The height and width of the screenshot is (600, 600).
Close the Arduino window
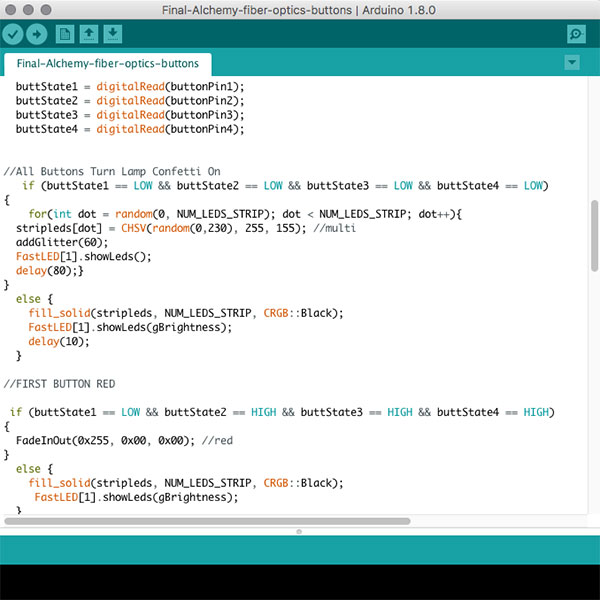[11, 10]
